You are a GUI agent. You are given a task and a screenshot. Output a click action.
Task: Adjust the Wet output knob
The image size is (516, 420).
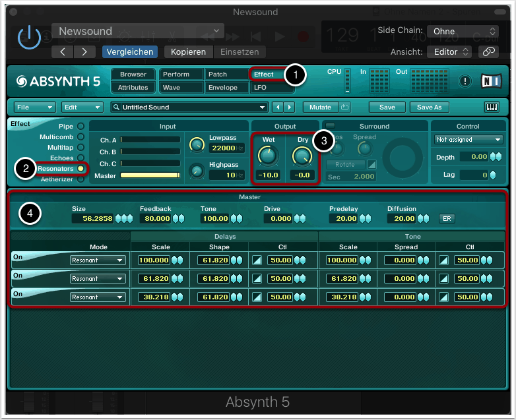[267, 155]
